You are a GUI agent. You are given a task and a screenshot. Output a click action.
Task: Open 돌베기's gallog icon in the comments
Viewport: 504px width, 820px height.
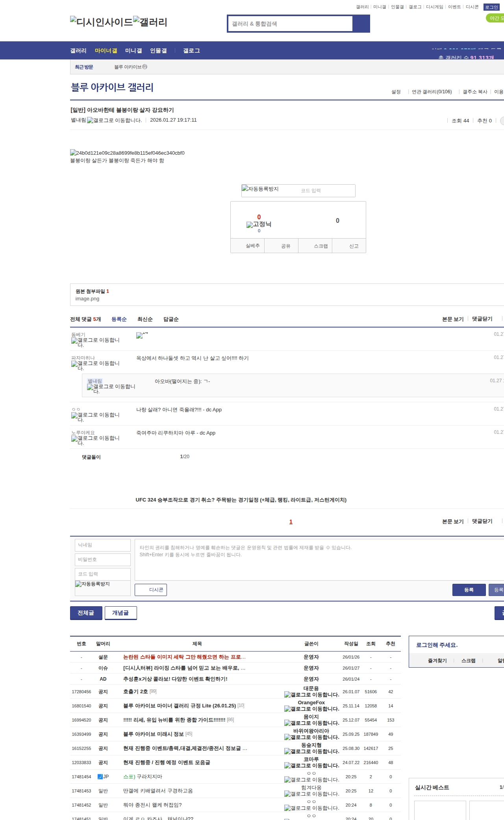click(74, 341)
